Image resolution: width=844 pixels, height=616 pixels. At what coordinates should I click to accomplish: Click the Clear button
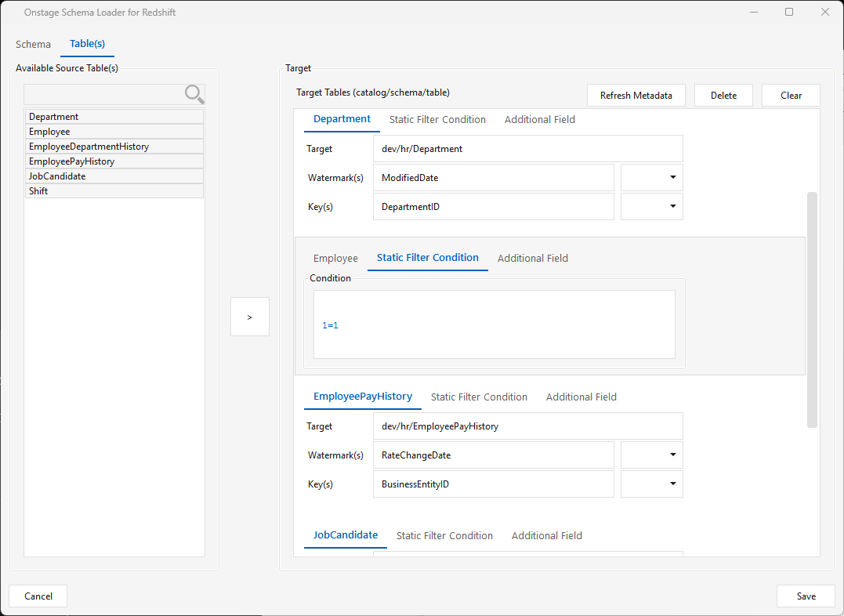coord(791,96)
